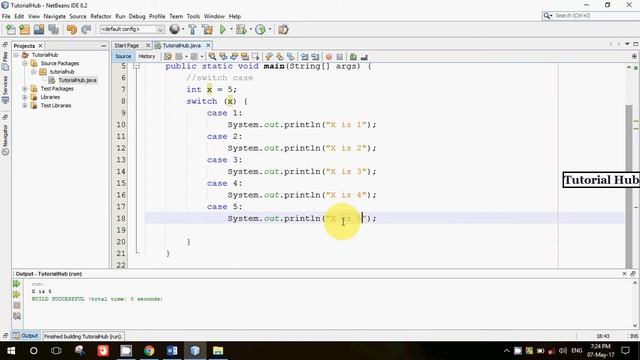Click the Redo toolbar icon
This screenshot has width=640, height=360.
click(86, 29)
